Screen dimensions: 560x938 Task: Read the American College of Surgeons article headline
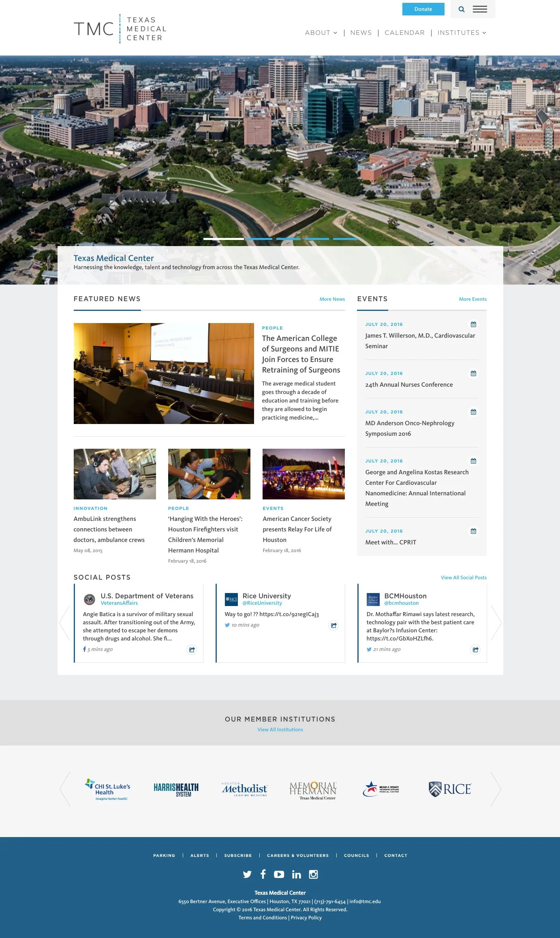(x=301, y=354)
